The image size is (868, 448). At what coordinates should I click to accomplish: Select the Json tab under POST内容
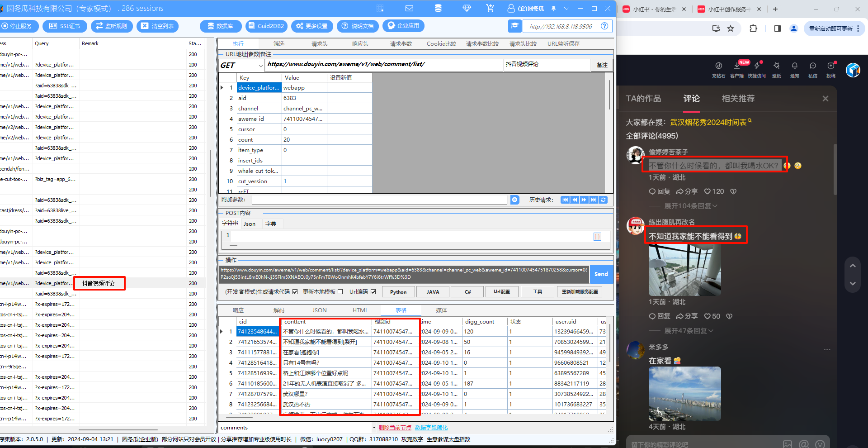250,224
